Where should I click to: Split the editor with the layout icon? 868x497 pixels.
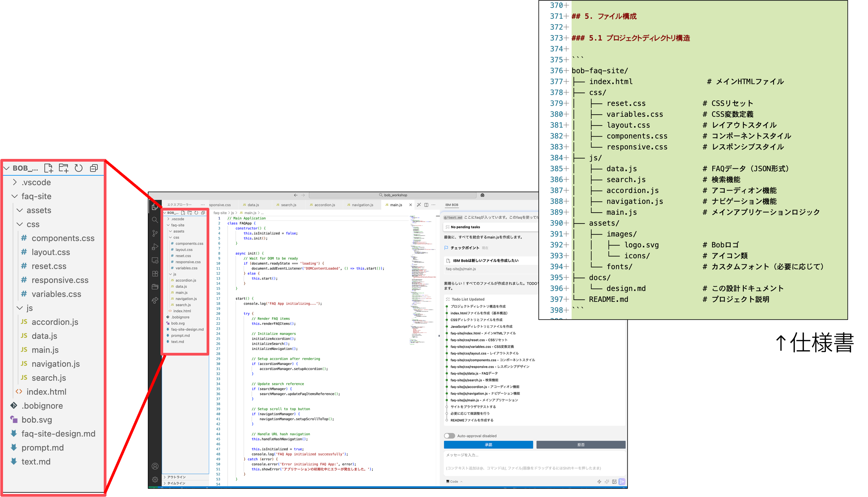click(426, 205)
